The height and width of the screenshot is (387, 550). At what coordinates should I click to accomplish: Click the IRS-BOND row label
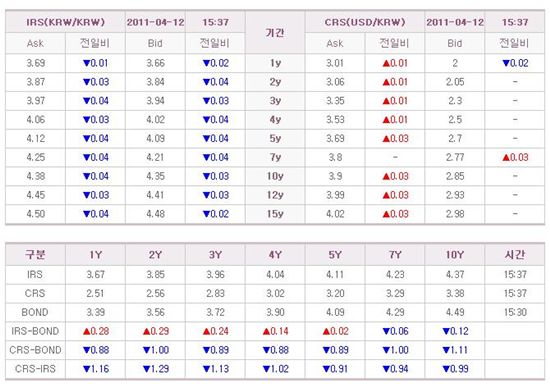(x=35, y=331)
